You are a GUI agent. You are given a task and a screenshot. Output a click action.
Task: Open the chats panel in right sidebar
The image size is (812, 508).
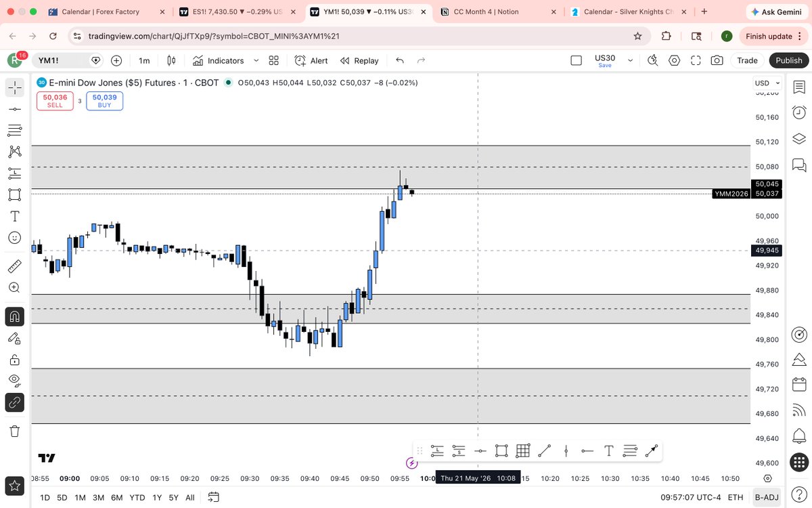(798, 164)
